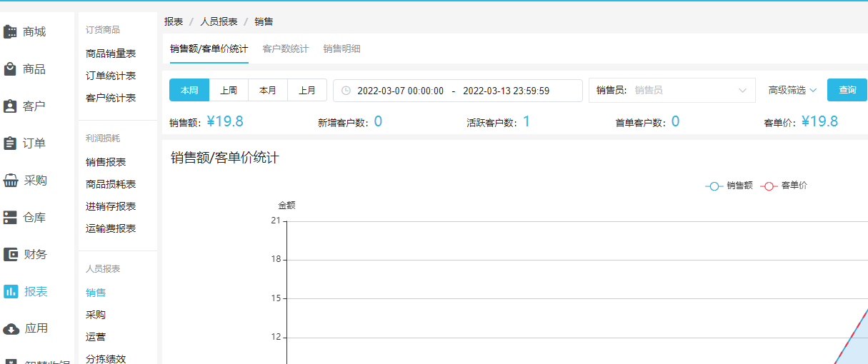Screen dimensions: 868x364
Task: Select 销售 under 人员报表
Action: [96, 293]
